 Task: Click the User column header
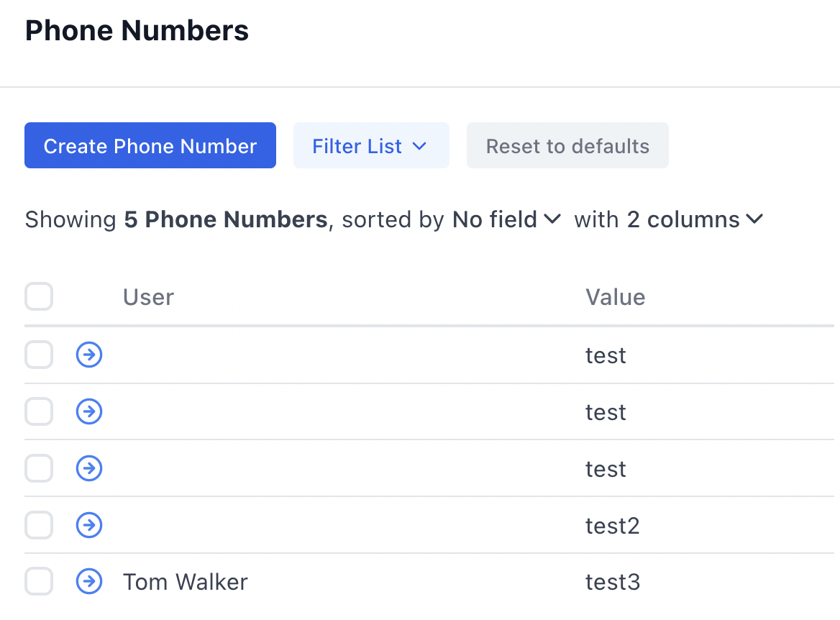click(148, 297)
